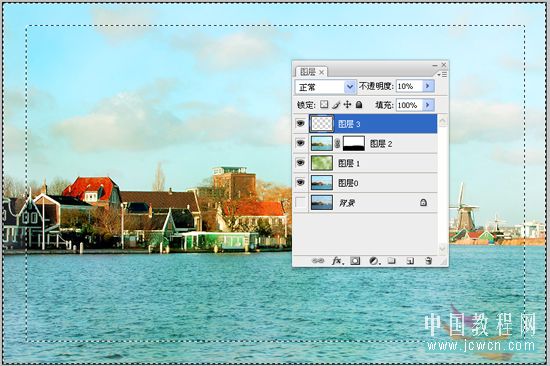
Task: Create a new layer group
Action: (392, 261)
